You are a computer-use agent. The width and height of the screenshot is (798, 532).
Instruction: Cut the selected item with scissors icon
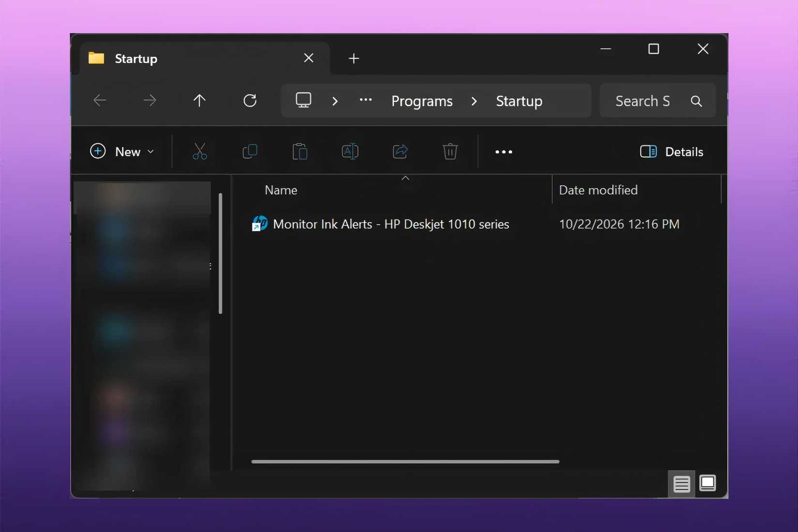(x=200, y=151)
